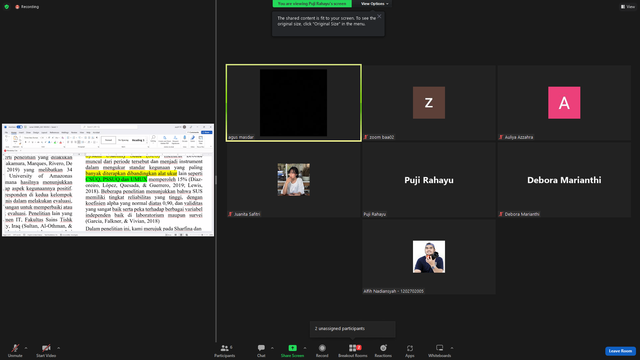Click Juanita Safitri's profile photo
The height and width of the screenshot is (360, 640).
tap(293, 180)
